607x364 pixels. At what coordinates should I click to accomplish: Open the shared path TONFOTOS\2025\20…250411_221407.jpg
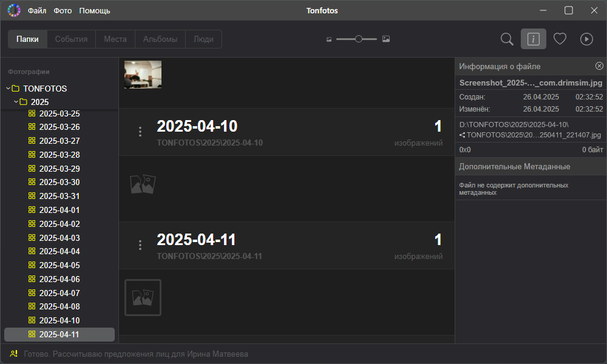pos(534,135)
